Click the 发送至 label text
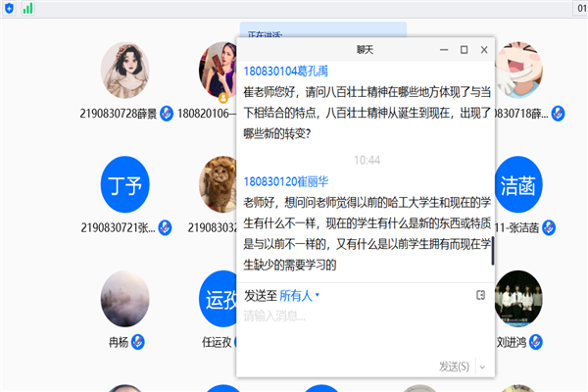 click(x=261, y=296)
